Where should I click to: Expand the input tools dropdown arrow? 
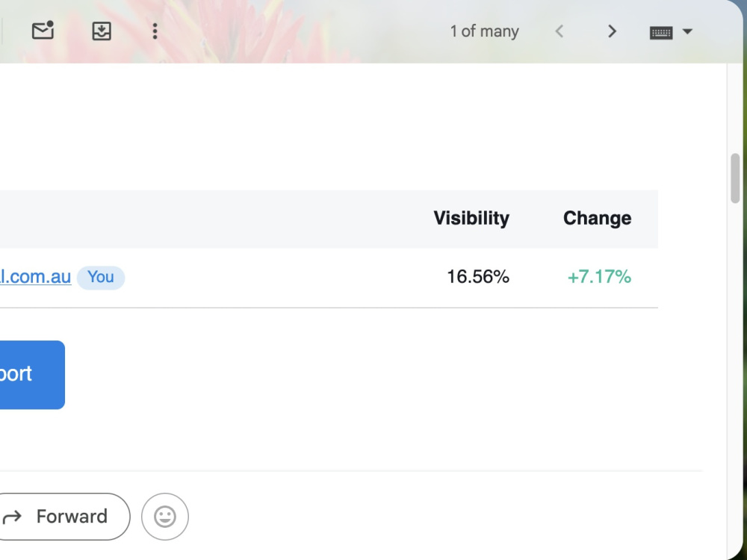point(687,31)
